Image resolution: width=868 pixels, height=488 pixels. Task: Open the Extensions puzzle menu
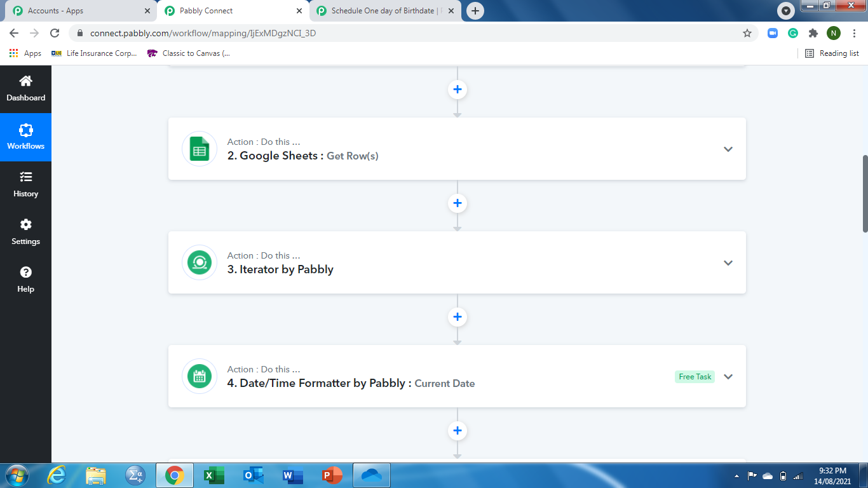(x=813, y=33)
